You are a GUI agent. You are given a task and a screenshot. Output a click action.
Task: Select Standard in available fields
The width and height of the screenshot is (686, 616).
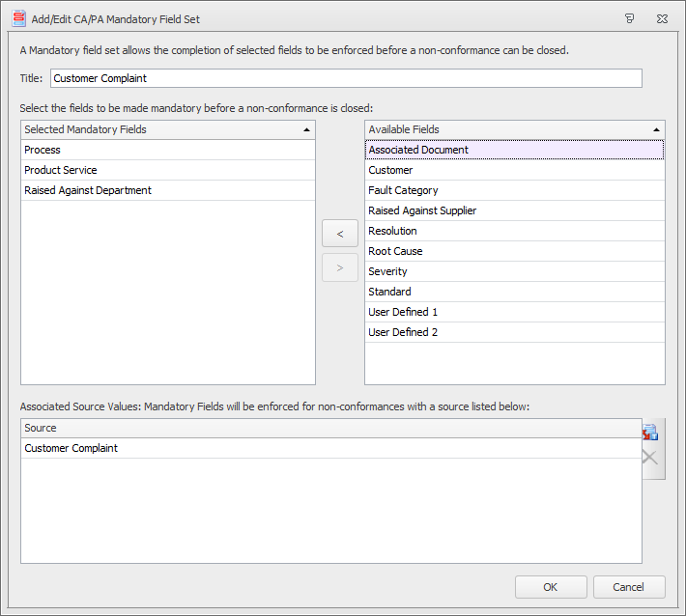point(514,292)
